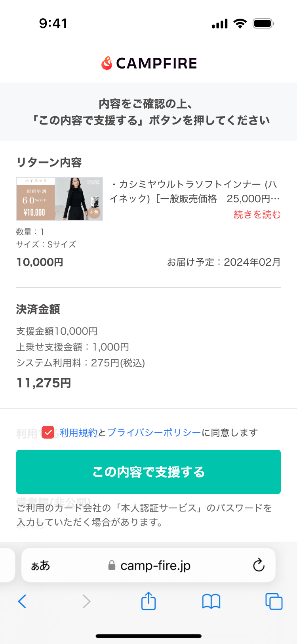Screen dimensions: 297x644
Task: Uncheck the terms agreement checkbox
Action: [x=48, y=432]
